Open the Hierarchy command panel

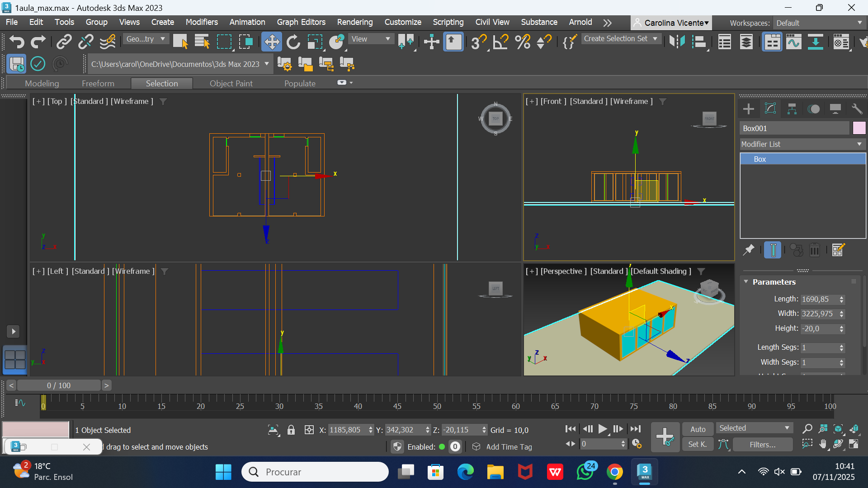point(792,109)
